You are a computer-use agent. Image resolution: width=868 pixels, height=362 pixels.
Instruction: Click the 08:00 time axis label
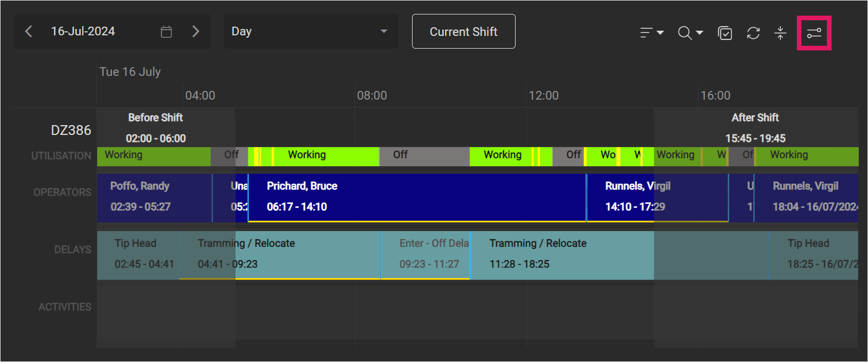tap(372, 96)
